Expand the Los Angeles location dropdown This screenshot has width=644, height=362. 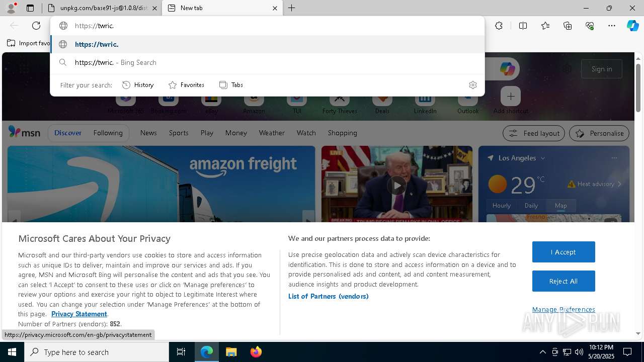(543, 158)
